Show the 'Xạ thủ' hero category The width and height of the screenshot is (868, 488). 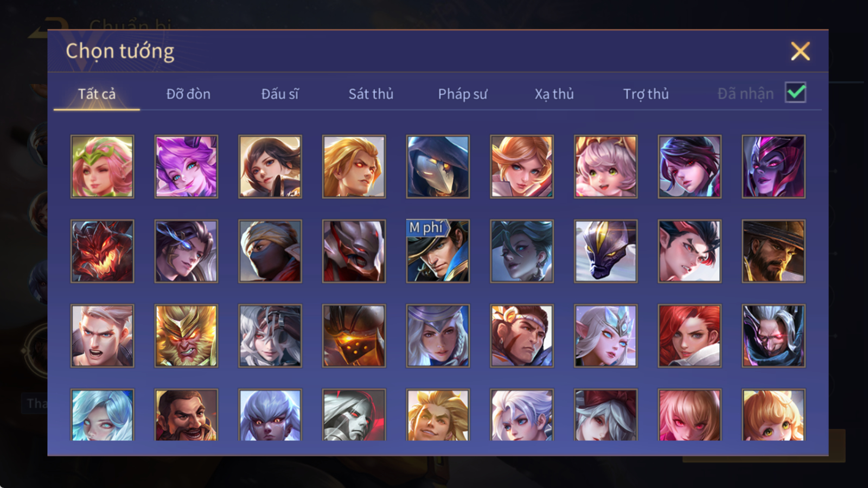tap(554, 94)
